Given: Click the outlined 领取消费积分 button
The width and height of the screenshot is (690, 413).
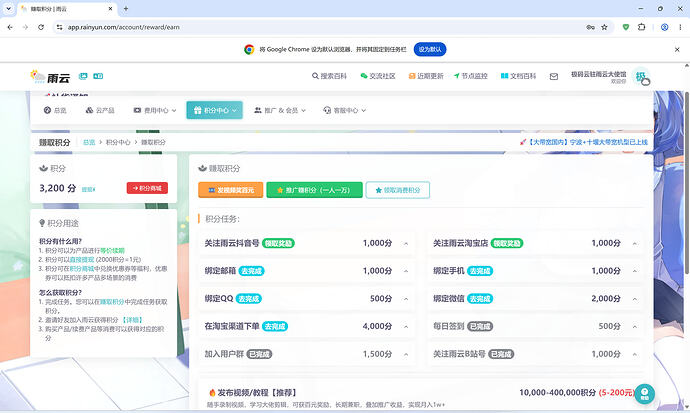Looking at the screenshot, I should [x=397, y=190].
